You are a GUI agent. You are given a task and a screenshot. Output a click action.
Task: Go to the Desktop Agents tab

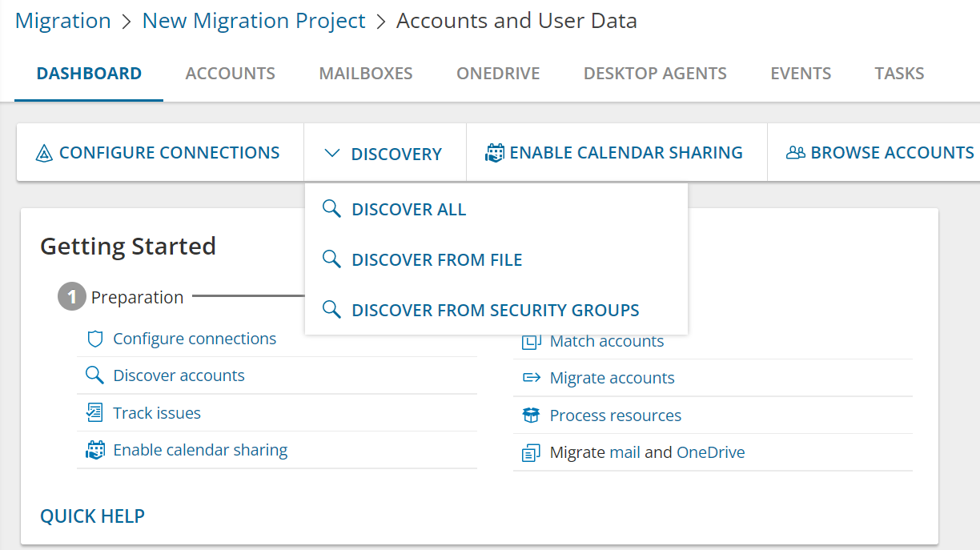point(654,73)
